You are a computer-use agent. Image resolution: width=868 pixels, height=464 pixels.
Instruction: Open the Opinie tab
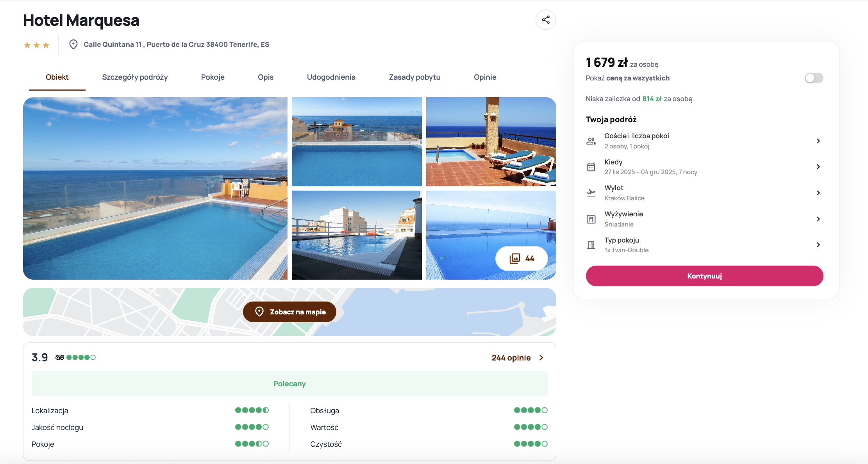(485, 77)
